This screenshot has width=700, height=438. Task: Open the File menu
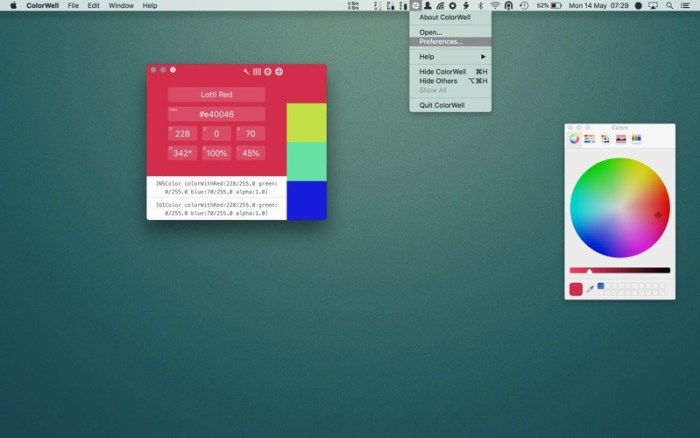pos(73,5)
